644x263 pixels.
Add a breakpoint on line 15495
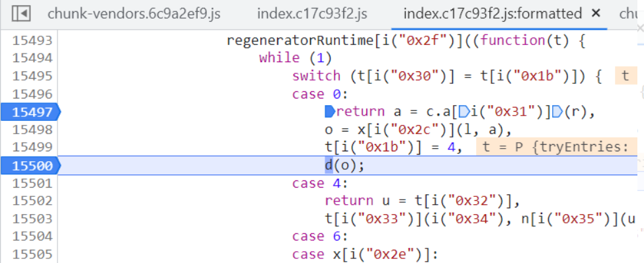[32, 76]
